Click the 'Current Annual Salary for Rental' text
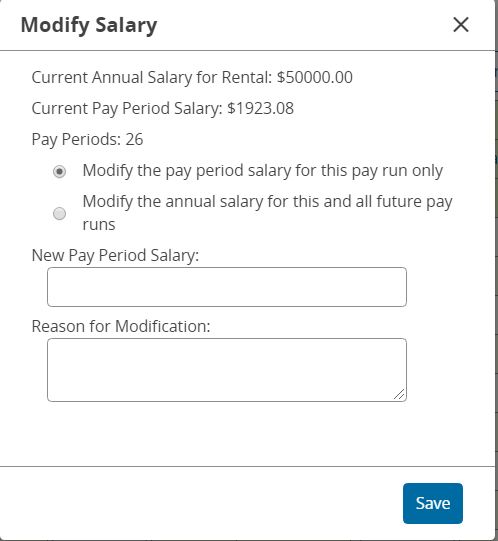The image size is (498, 541). (152, 77)
